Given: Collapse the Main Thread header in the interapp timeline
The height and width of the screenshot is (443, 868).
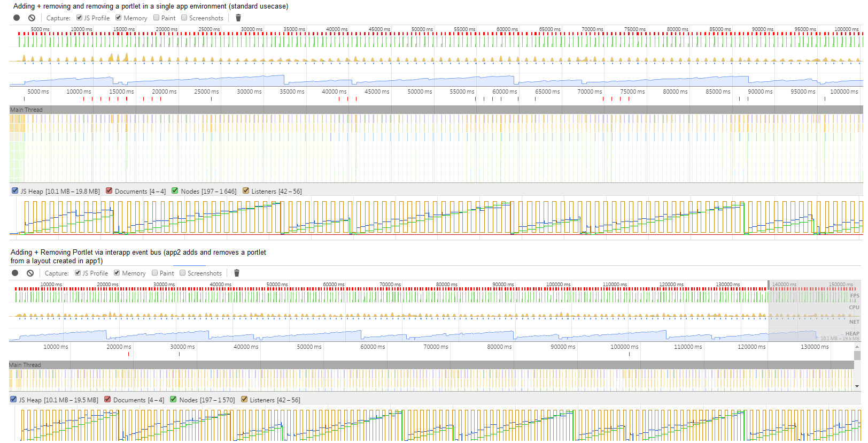Looking at the screenshot, I should pyautogui.click(x=25, y=365).
